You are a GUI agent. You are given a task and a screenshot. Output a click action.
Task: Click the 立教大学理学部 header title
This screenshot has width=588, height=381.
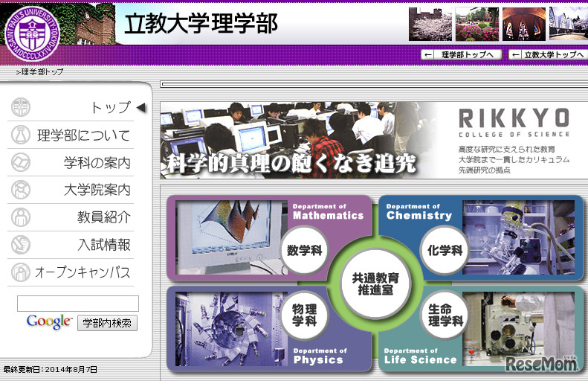(201, 23)
